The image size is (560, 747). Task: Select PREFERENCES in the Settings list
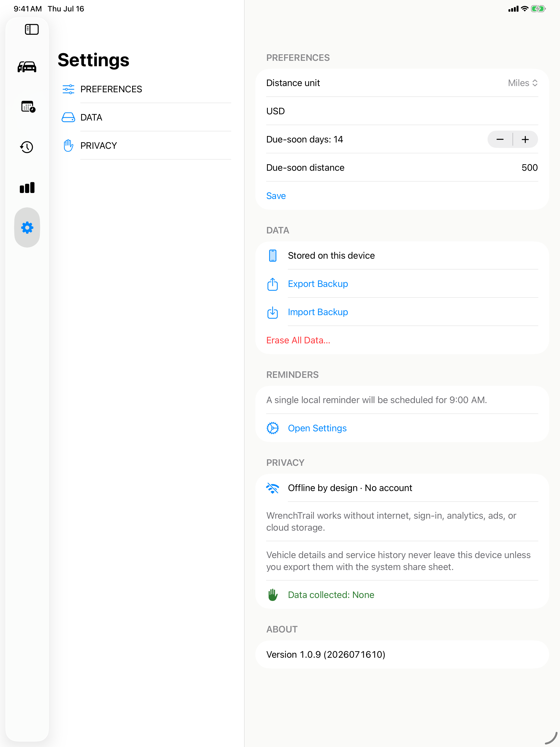(147, 89)
